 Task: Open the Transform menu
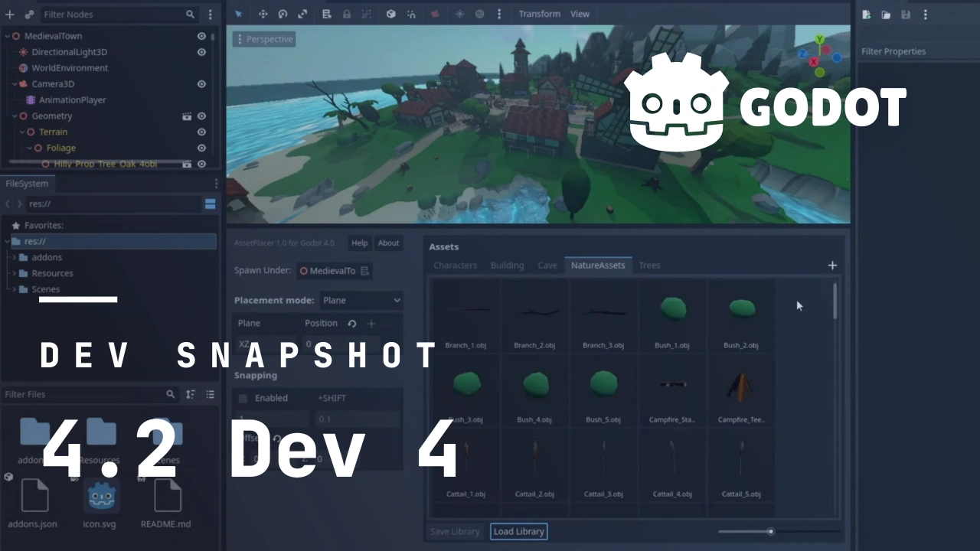(539, 14)
